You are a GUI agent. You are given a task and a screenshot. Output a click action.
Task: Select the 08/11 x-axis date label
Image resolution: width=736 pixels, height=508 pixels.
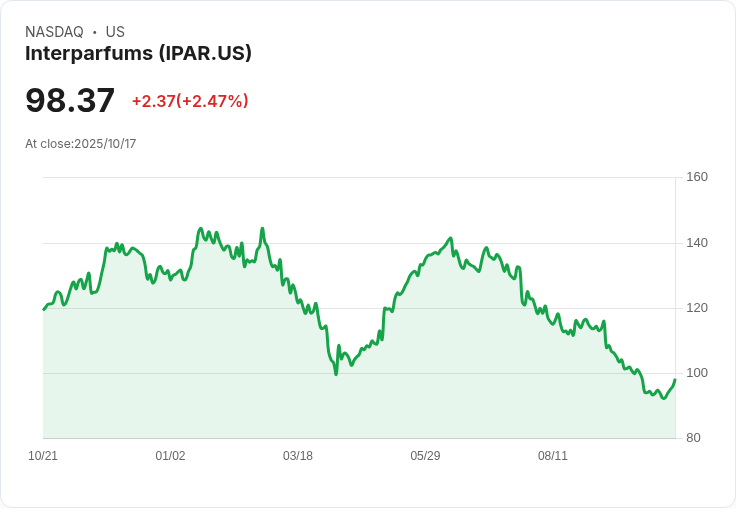[x=552, y=456]
